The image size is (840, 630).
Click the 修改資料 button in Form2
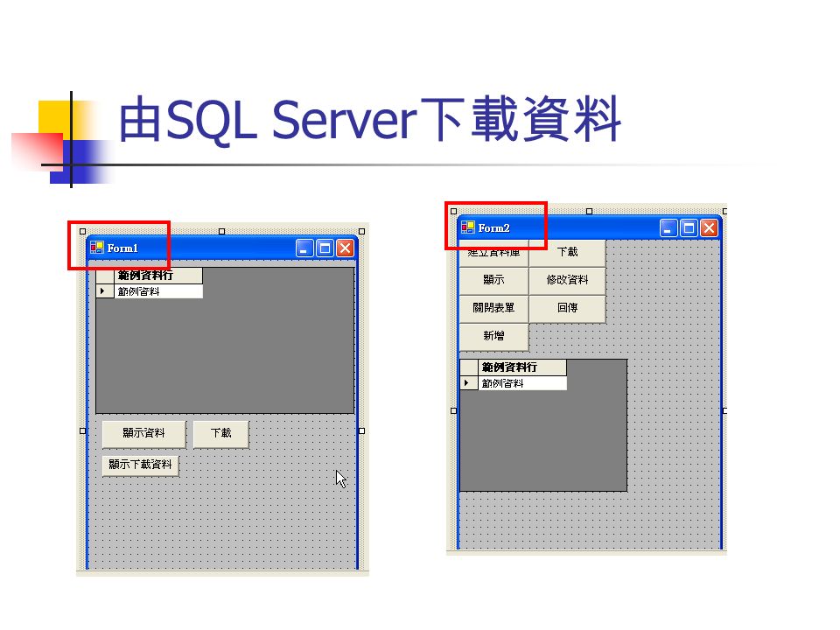[x=567, y=280]
